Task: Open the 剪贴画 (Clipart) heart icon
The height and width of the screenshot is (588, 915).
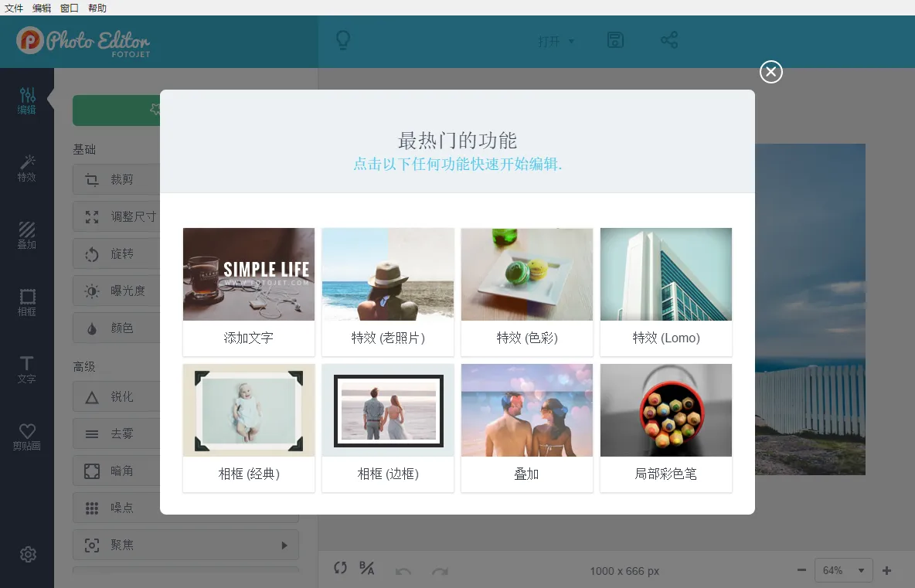Action: tap(27, 437)
